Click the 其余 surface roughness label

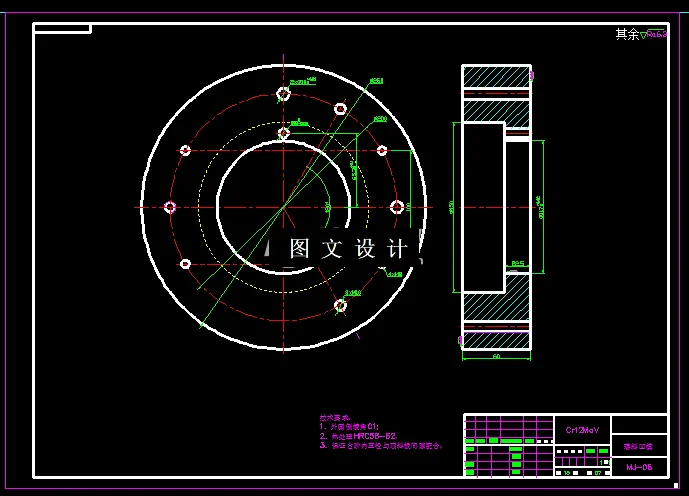[x=627, y=34]
